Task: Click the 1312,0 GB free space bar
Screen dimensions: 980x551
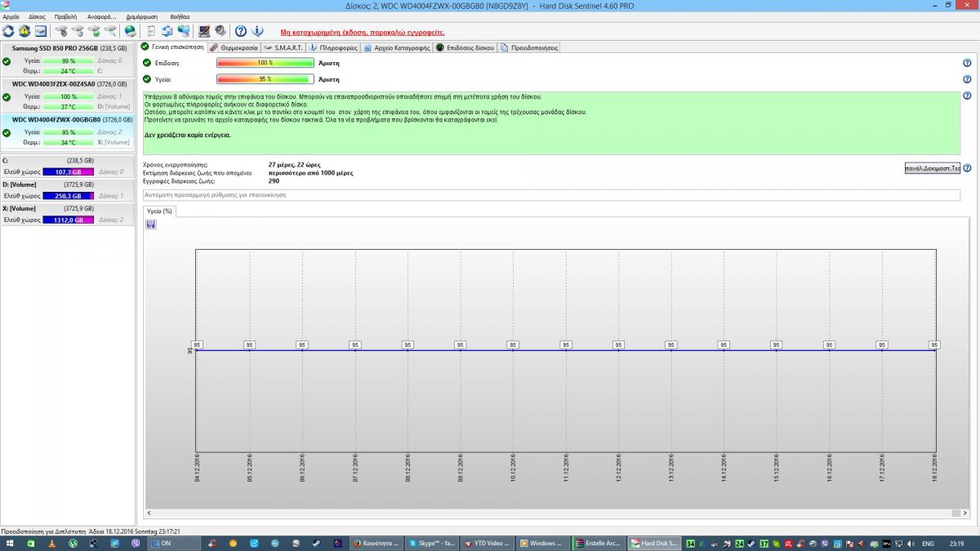Action: (69, 220)
